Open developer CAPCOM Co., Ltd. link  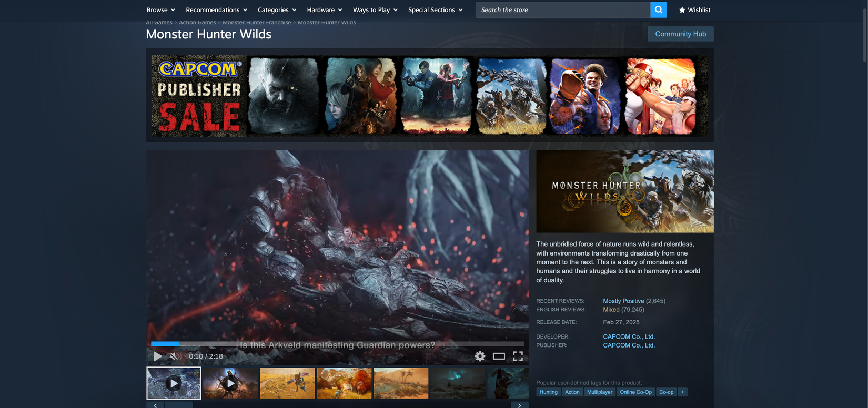[629, 336]
